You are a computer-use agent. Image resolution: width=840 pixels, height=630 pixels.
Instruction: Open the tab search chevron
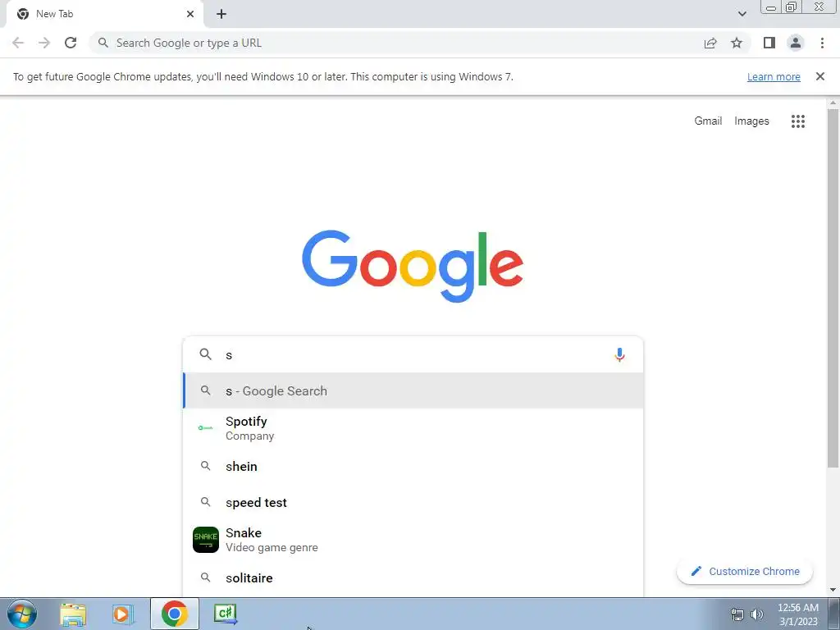(742, 14)
